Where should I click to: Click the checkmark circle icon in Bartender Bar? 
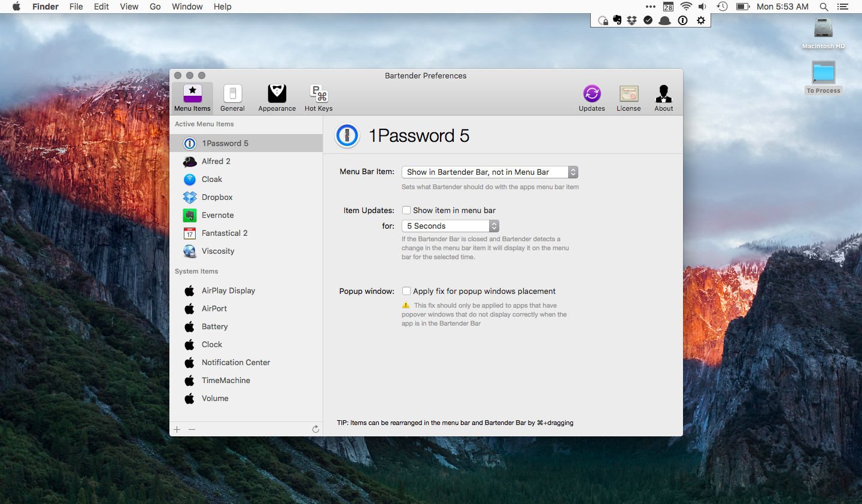(648, 20)
